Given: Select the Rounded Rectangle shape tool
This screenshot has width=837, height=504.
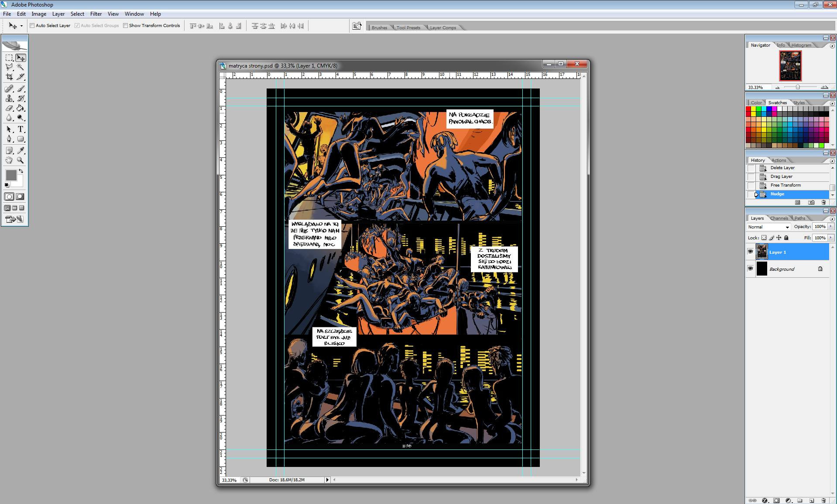Looking at the screenshot, I should (20, 139).
